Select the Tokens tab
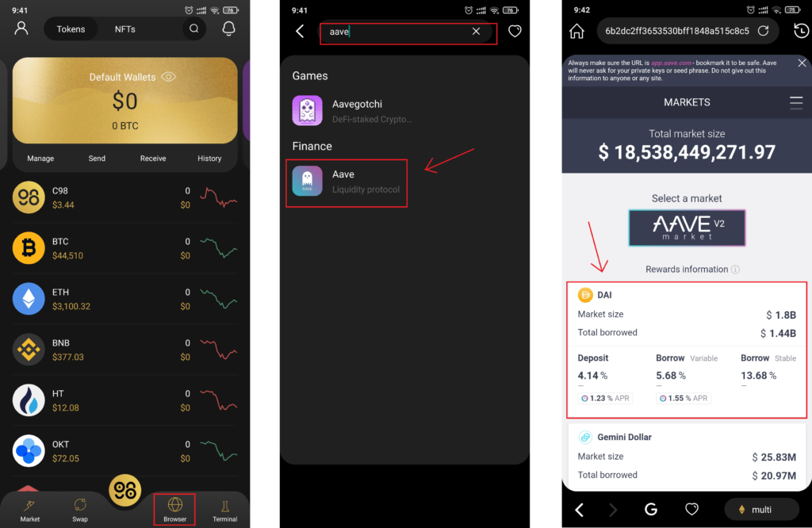The width and height of the screenshot is (812, 528). click(71, 29)
